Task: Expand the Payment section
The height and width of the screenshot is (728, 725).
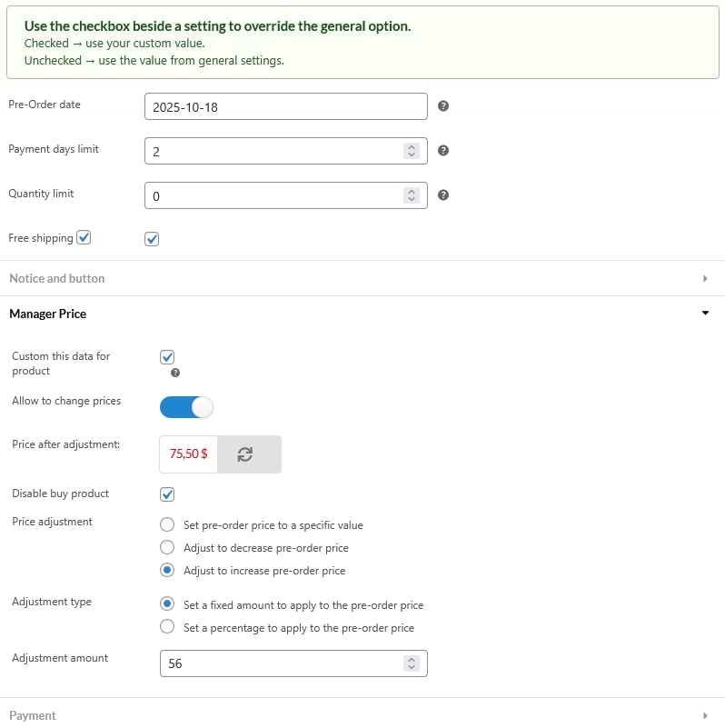Action: (x=705, y=715)
